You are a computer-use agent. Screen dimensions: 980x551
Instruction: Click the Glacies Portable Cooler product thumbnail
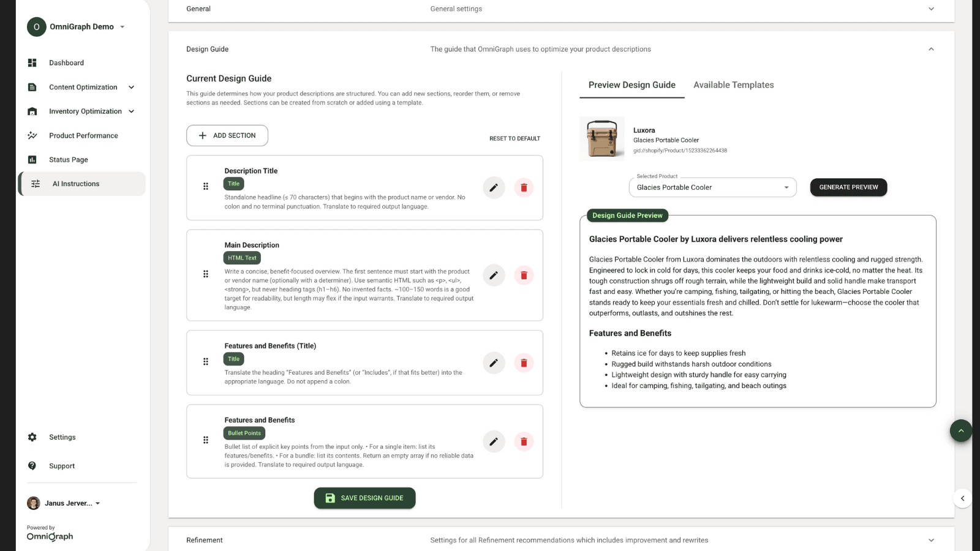601,138
